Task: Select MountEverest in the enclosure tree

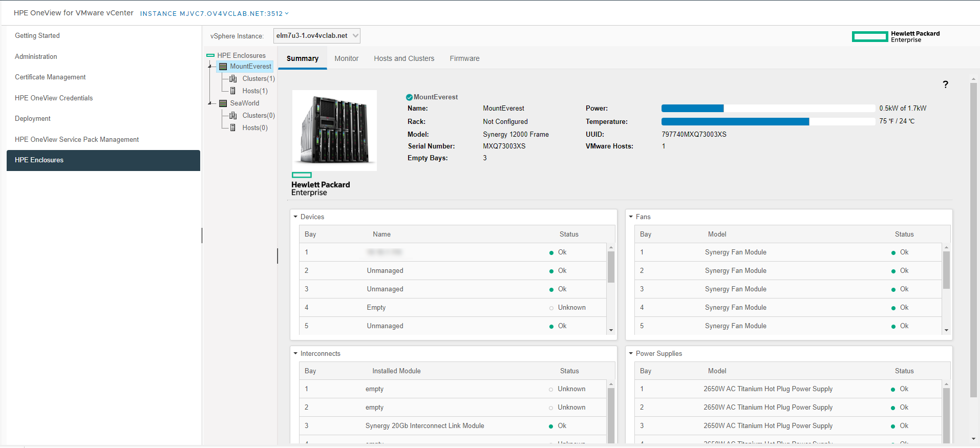Action: [250, 67]
